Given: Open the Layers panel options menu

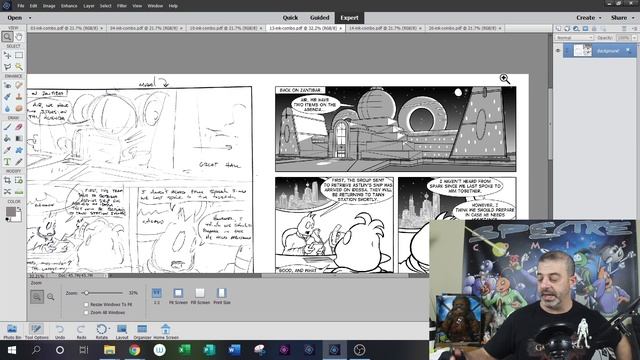Looking at the screenshot, I should [x=634, y=29].
